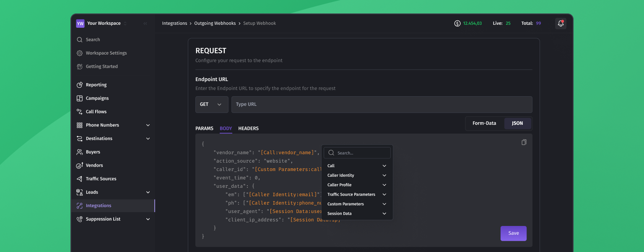Viewport: 644px width, 252px height.
Task: Go to Call Flows
Action: click(x=96, y=112)
